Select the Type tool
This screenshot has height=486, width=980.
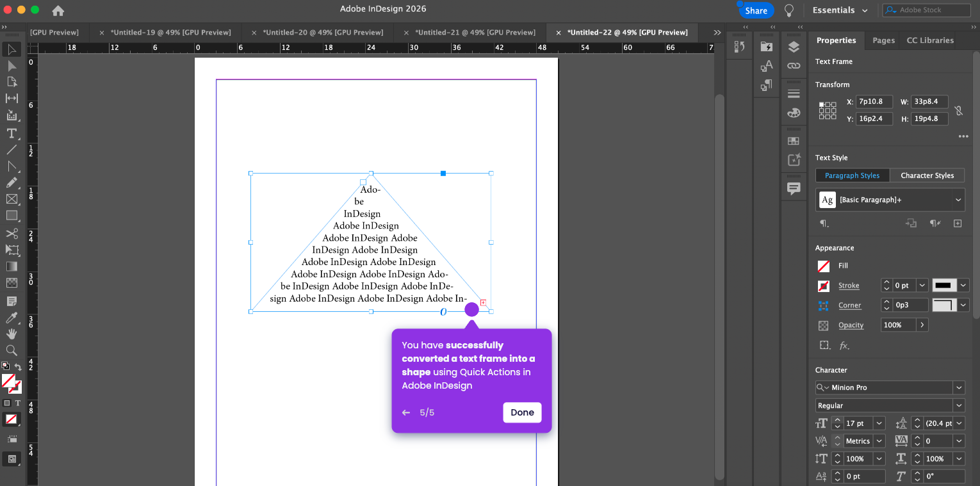point(12,133)
